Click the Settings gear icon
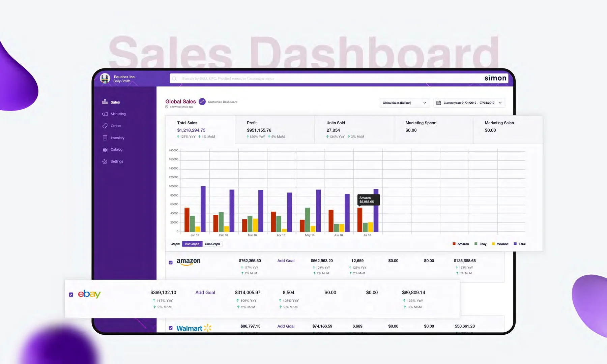This screenshot has height=364, width=607. [x=105, y=161]
